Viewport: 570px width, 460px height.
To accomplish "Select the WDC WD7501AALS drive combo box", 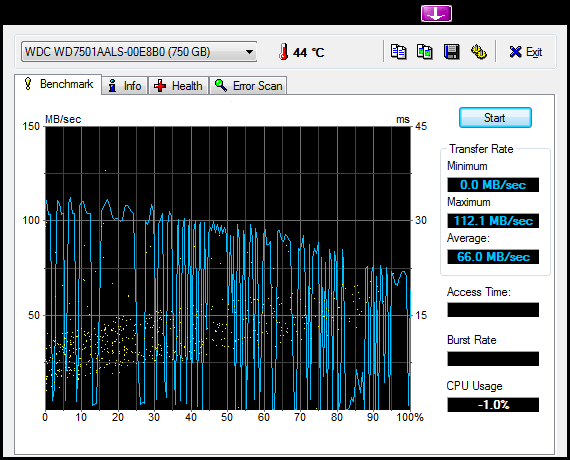I will 139,52.
